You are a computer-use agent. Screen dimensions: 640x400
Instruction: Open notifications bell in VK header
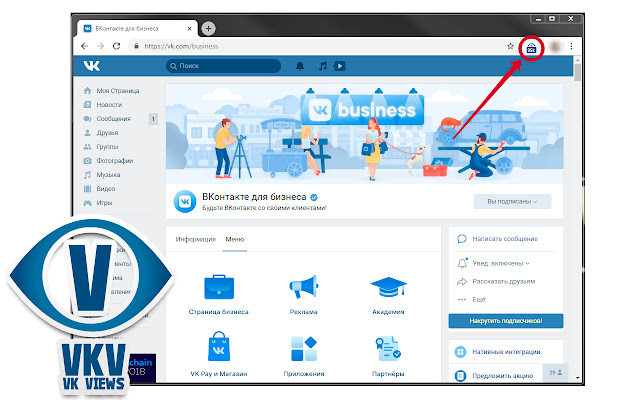[300, 66]
